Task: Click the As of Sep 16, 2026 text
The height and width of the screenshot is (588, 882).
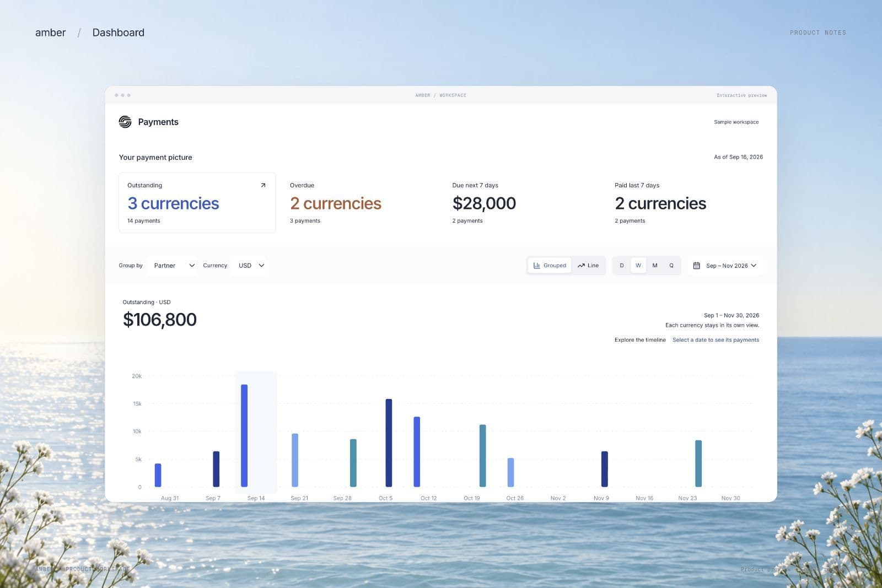Action: pos(739,157)
